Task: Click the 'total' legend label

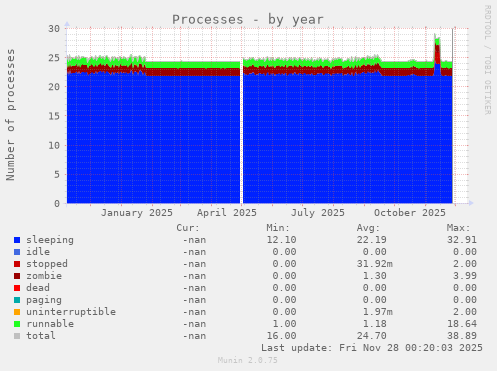Action: point(41,336)
